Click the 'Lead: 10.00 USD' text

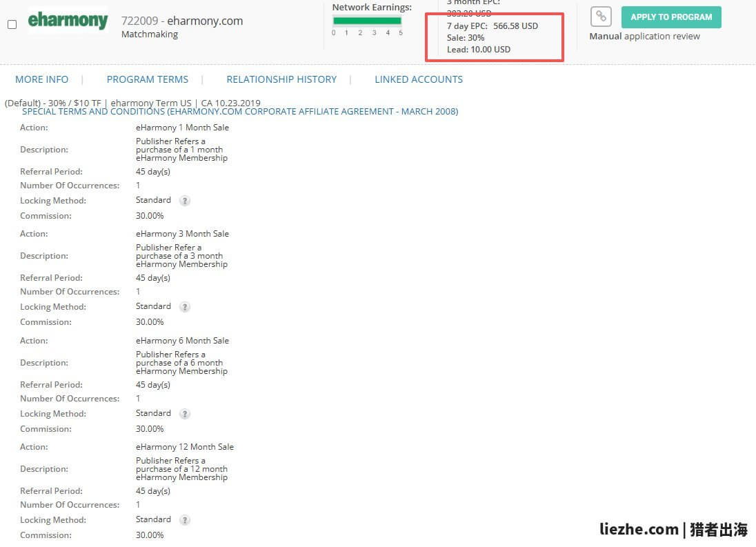pos(478,49)
